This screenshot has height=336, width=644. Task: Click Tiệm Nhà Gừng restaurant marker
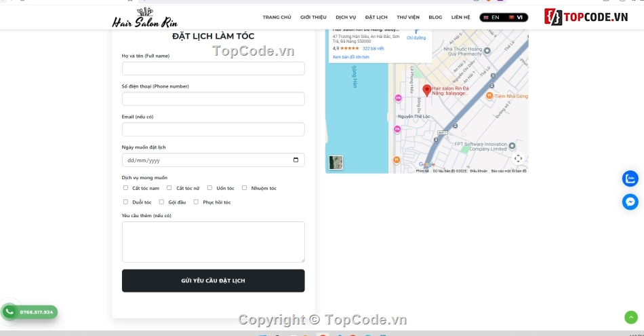[489, 96]
